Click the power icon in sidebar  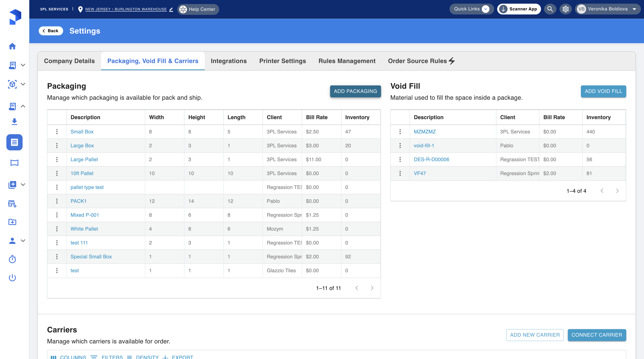(12, 278)
